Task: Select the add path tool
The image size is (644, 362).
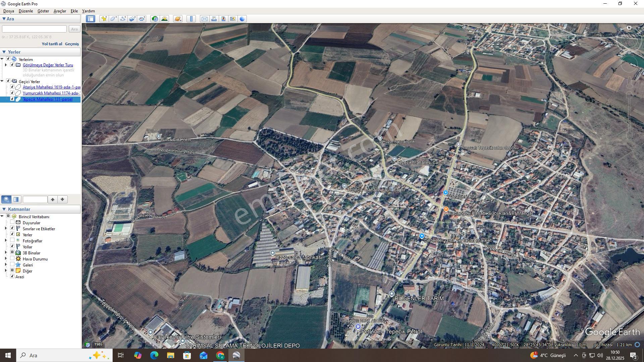Action: pyautogui.click(x=123, y=19)
